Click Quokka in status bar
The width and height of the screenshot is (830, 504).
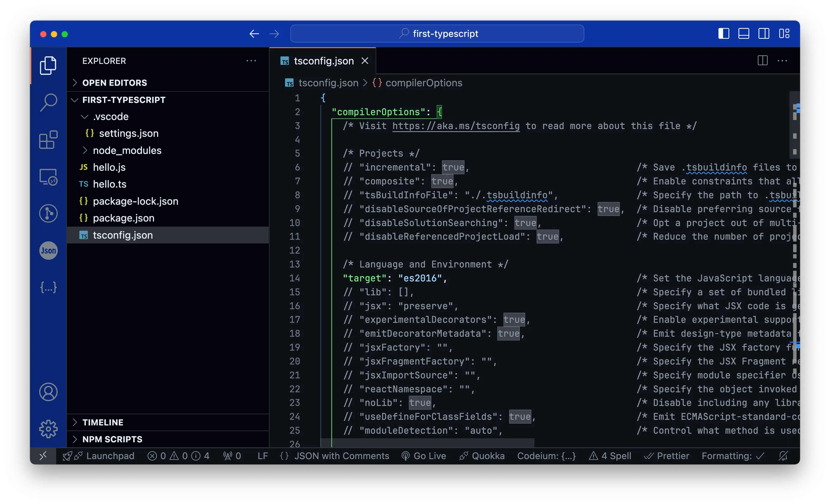tap(482, 456)
